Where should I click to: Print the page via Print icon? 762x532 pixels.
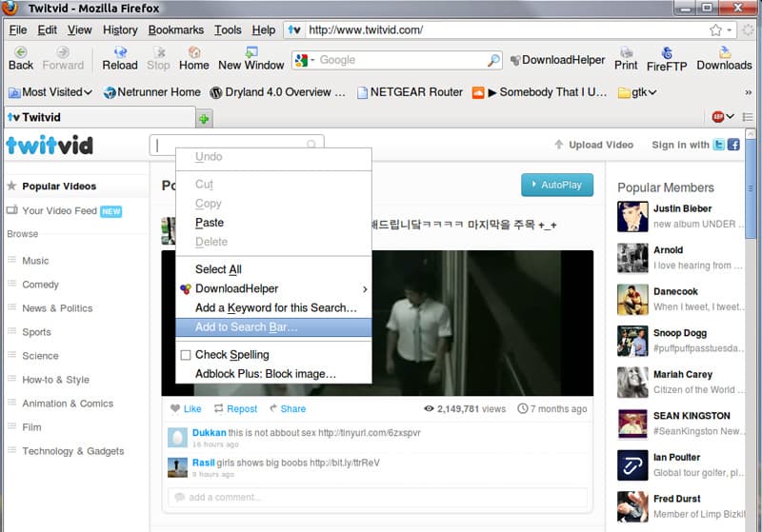[x=627, y=52]
